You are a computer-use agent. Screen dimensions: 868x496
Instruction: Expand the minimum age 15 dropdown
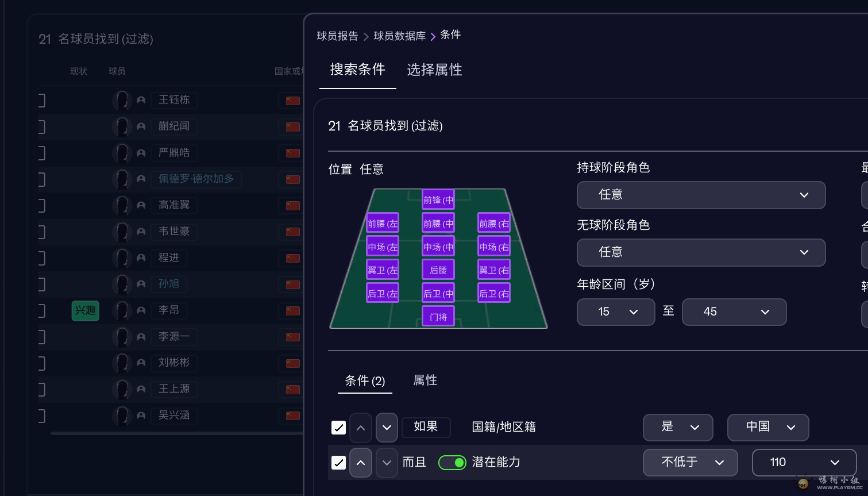click(x=616, y=312)
